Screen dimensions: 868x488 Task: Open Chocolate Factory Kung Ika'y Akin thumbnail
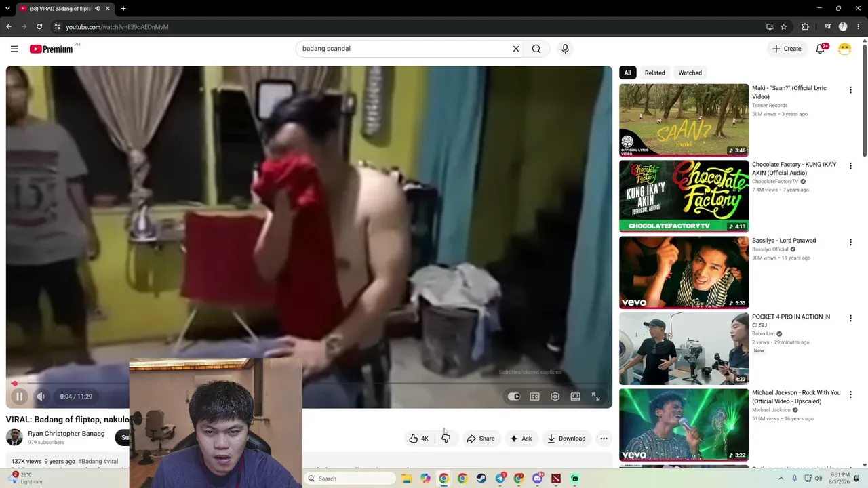684,196
